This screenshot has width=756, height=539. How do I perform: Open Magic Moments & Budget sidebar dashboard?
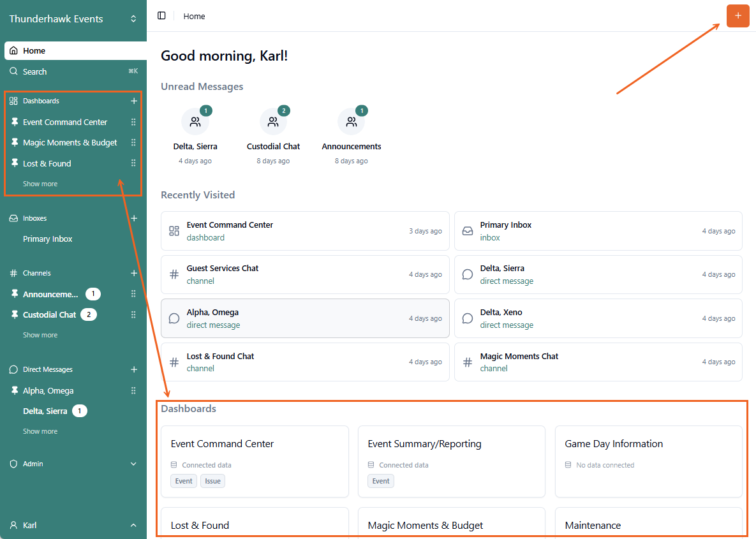[70, 143]
